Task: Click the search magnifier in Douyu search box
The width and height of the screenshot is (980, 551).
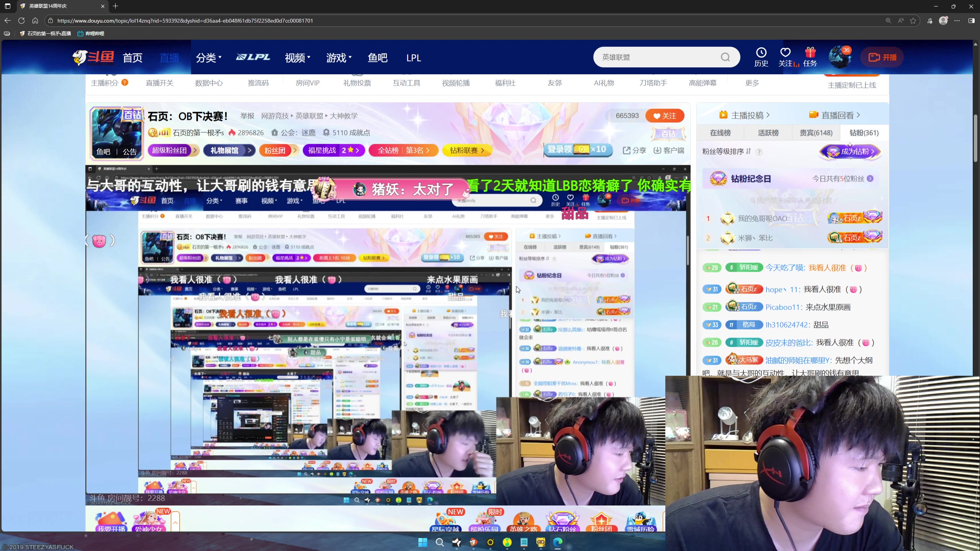Action: pyautogui.click(x=725, y=57)
